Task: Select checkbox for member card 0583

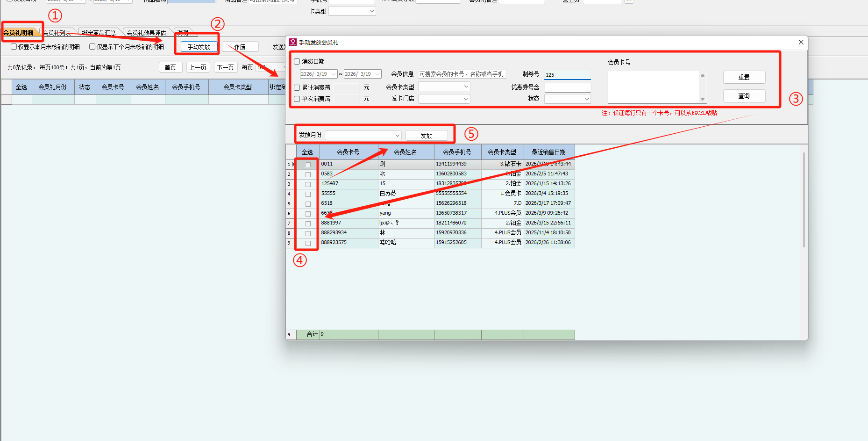Action: point(308,174)
